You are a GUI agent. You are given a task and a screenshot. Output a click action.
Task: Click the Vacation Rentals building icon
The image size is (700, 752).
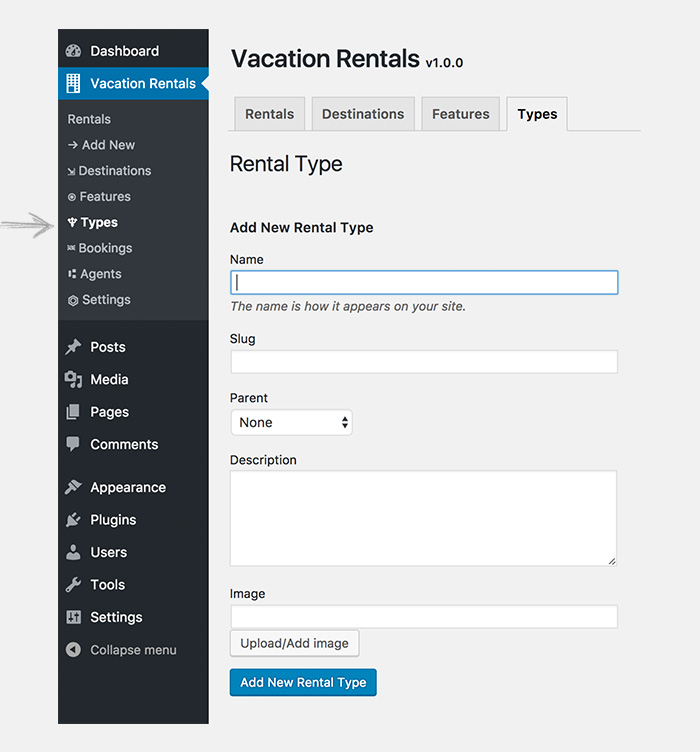(73, 83)
